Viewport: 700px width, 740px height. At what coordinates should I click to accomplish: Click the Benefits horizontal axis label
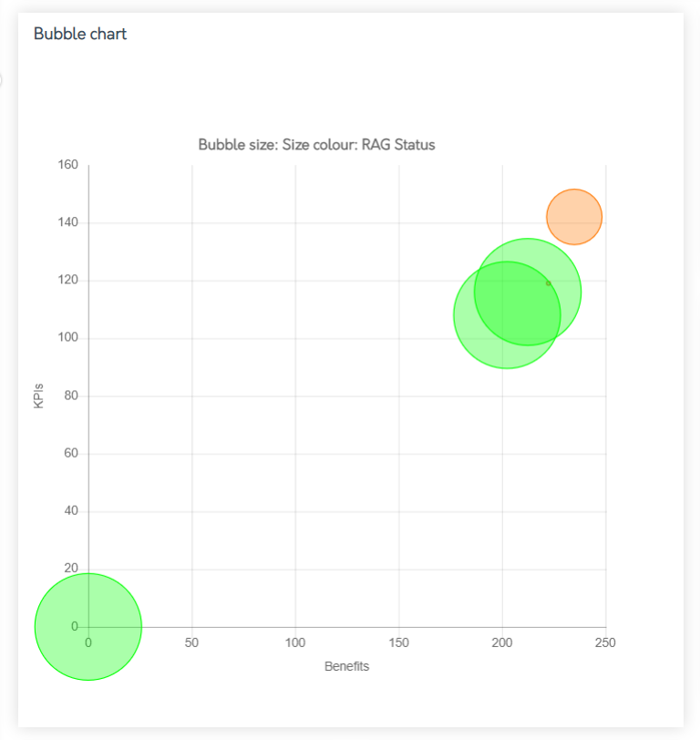[x=346, y=666]
